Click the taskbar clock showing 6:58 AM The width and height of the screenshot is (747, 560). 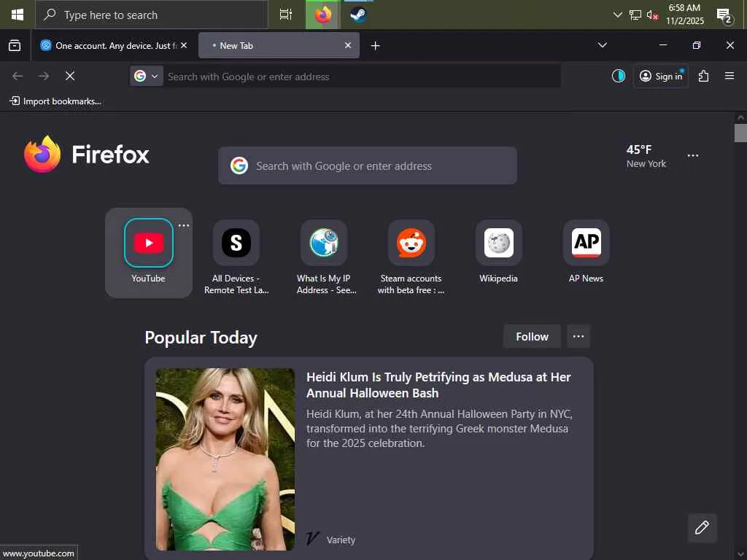coord(684,15)
